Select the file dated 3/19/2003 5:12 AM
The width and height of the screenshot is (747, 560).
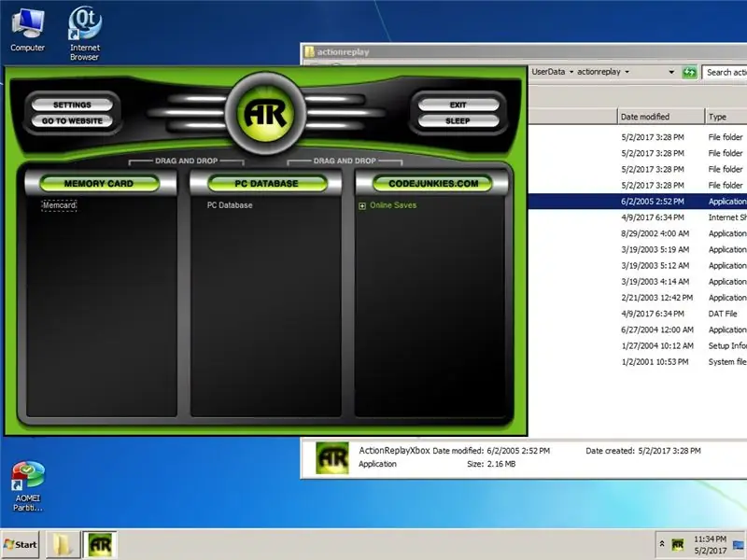click(638, 266)
